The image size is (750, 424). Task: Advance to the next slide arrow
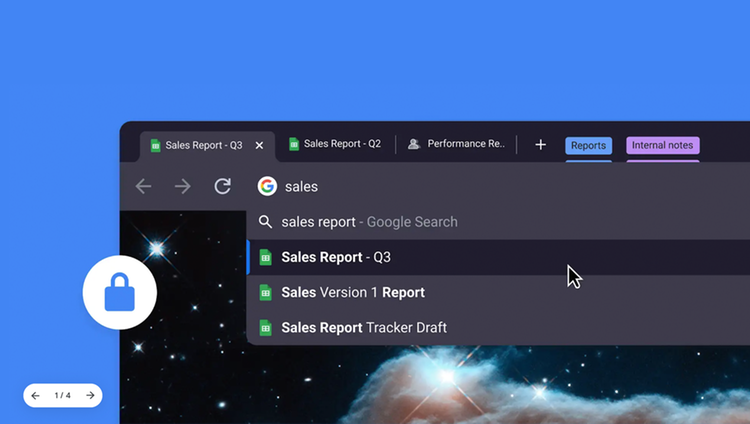click(x=90, y=396)
